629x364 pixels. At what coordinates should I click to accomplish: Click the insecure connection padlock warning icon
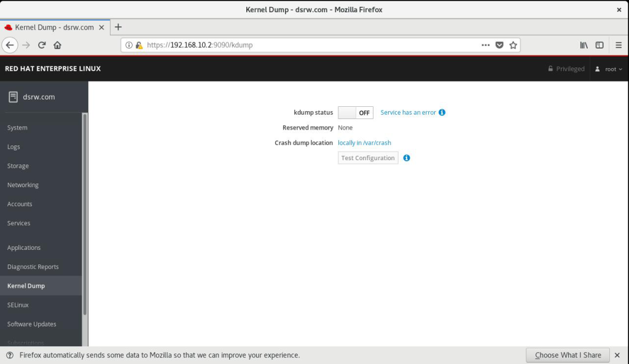[139, 45]
